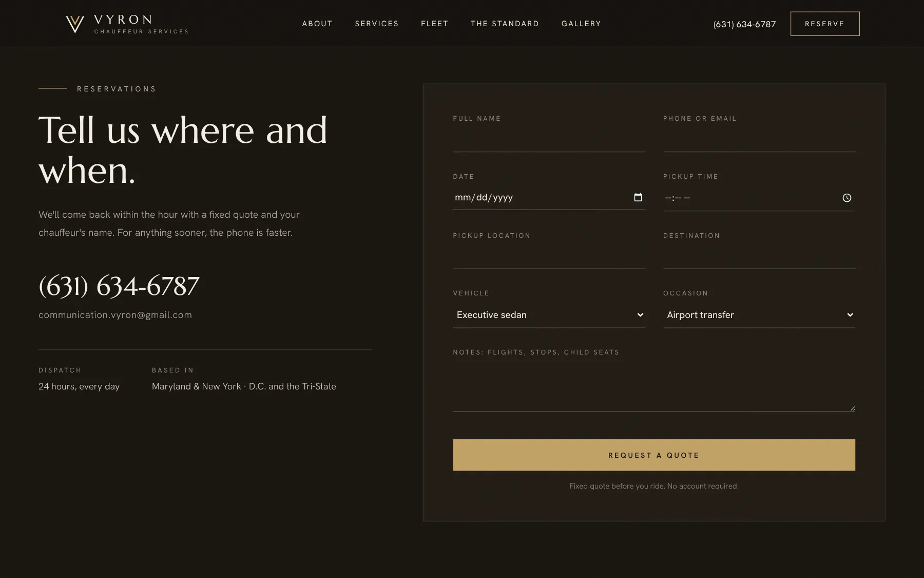This screenshot has height=578, width=924.
Task: Go to the Services menu item
Action: click(x=377, y=24)
